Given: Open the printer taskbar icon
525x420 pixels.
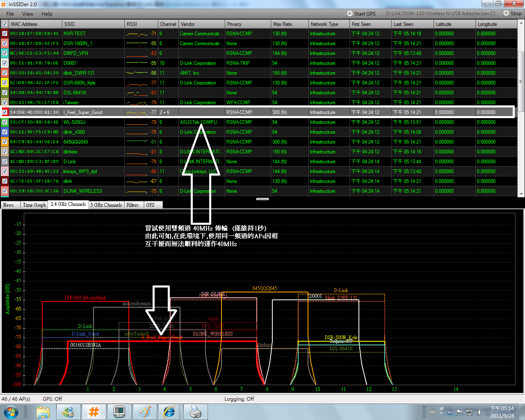Looking at the screenshot, I should pyautogui.click(x=195, y=412).
